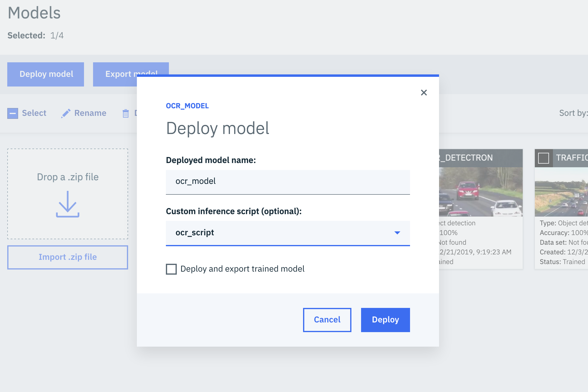The height and width of the screenshot is (392, 588).
Task: Click the Selected: 1/4 counter text
Action: click(x=36, y=36)
